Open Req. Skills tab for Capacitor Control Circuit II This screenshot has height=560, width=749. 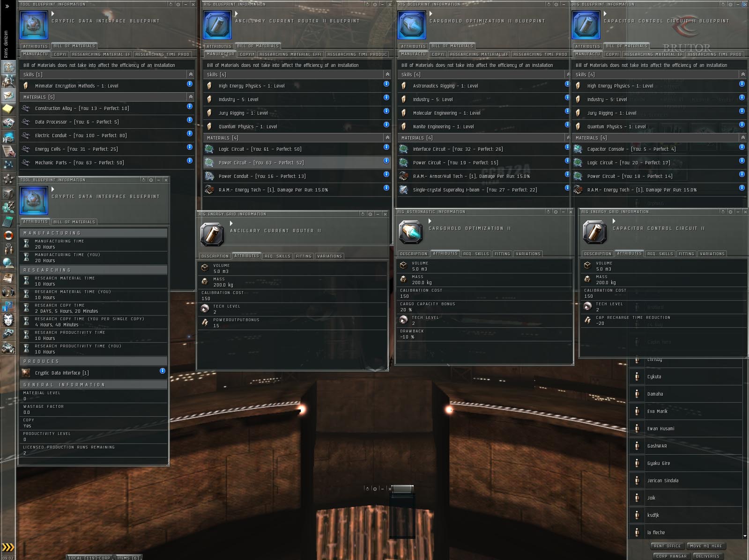point(660,254)
